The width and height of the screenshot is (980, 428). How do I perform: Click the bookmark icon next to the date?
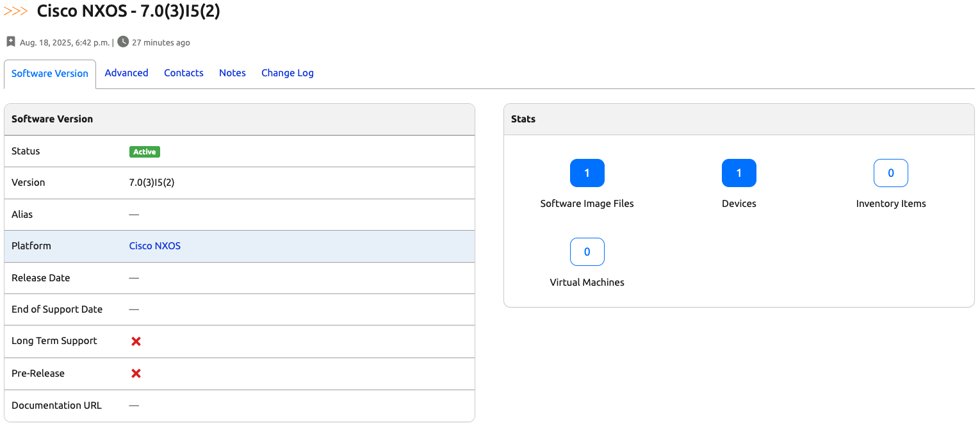(x=10, y=41)
